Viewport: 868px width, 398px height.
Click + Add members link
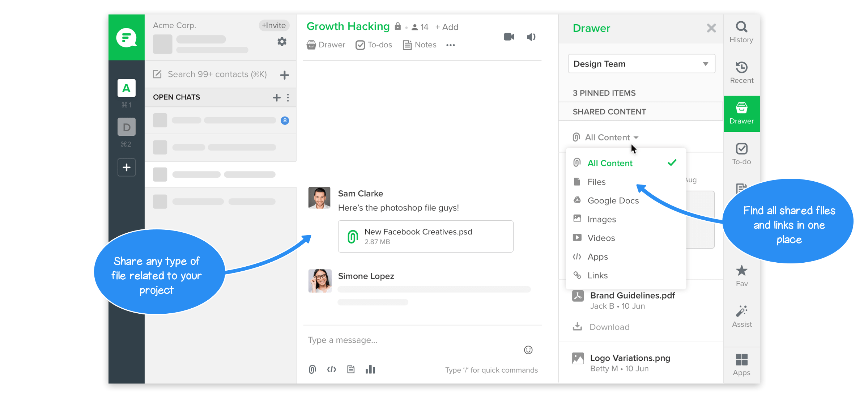[x=447, y=27]
